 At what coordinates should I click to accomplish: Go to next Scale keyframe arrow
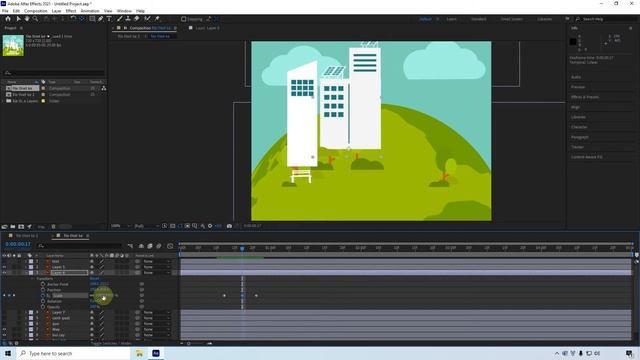14,296
